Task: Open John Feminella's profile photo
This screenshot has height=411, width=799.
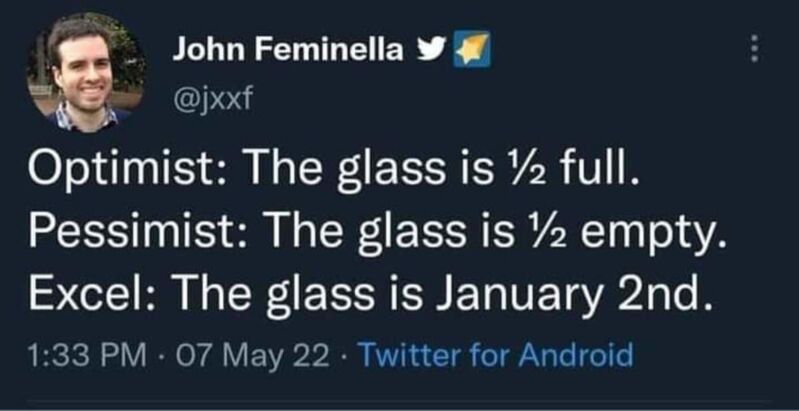Action: (86, 72)
